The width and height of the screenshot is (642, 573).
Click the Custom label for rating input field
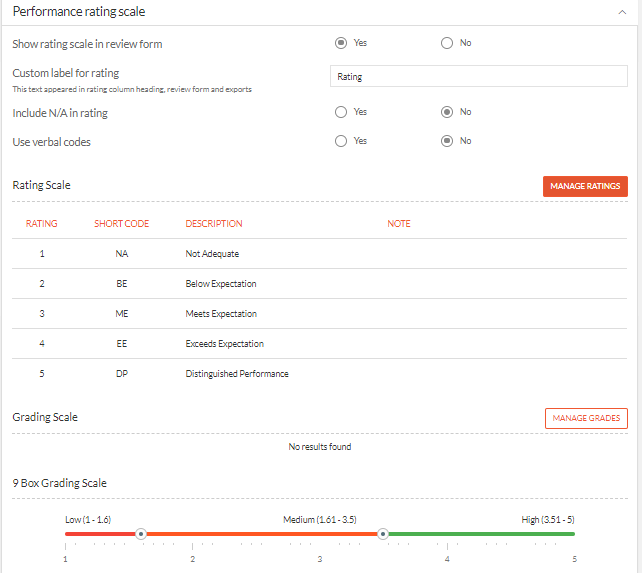tap(479, 76)
